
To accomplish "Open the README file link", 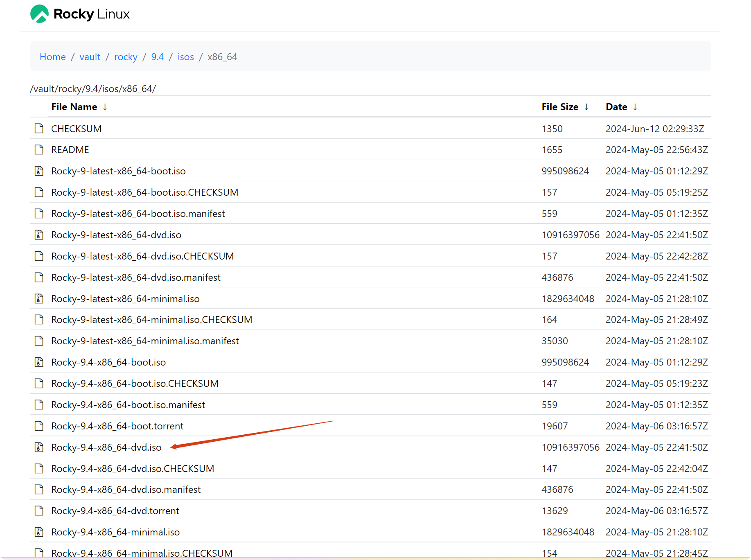I will [70, 150].
